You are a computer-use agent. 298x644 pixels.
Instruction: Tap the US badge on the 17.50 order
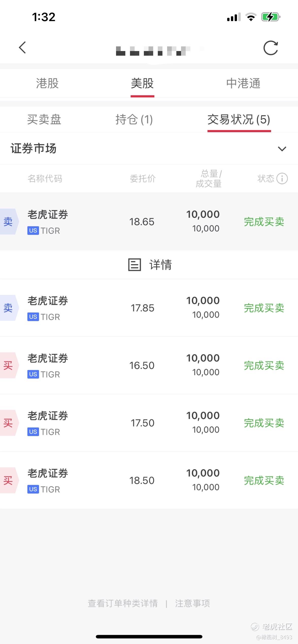pos(33,432)
